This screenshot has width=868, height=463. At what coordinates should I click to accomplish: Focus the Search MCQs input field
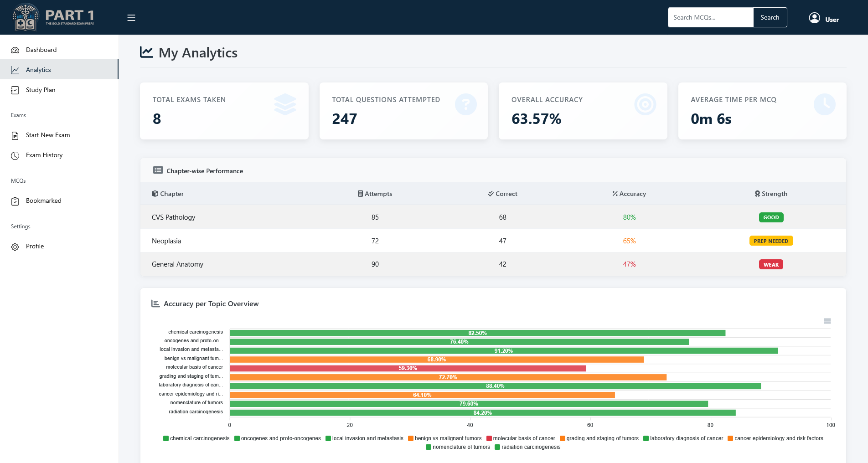[x=710, y=17]
